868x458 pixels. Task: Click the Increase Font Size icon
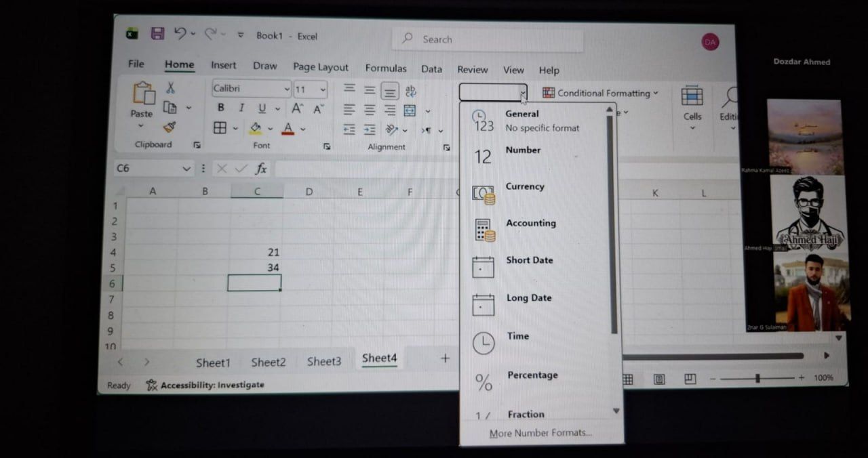(x=297, y=108)
